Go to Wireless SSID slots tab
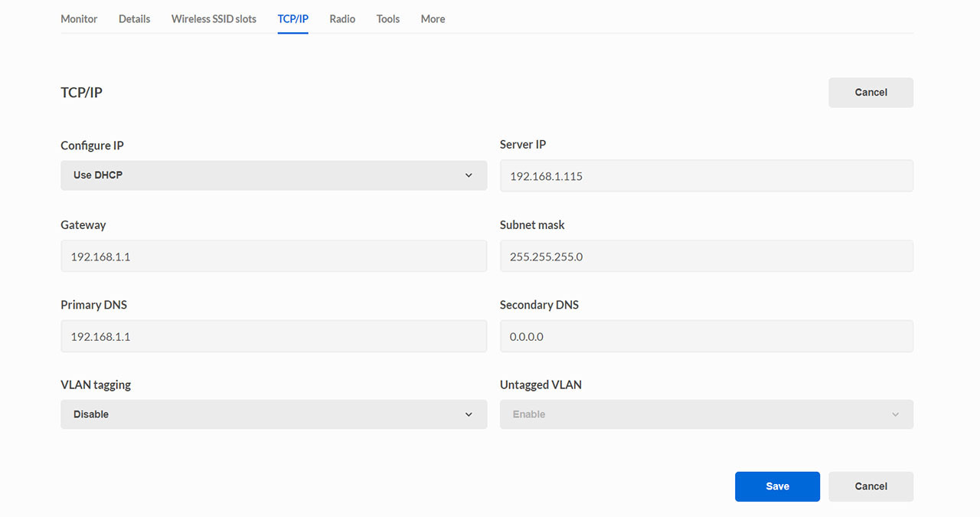Viewport: 980px width, 517px height. tap(214, 18)
